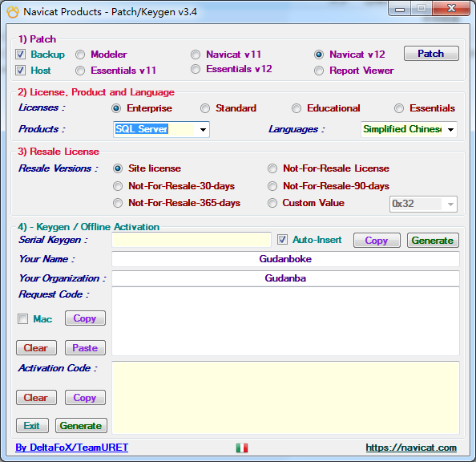The height and width of the screenshot is (462, 476).
Task: Select Standard license radio
Action: [205, 108]
